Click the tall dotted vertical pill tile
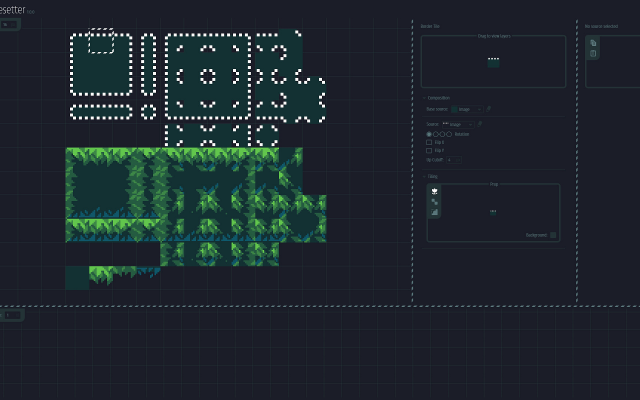Image resolution: width=640 pixels, height=400 pixels. [149, 64]
